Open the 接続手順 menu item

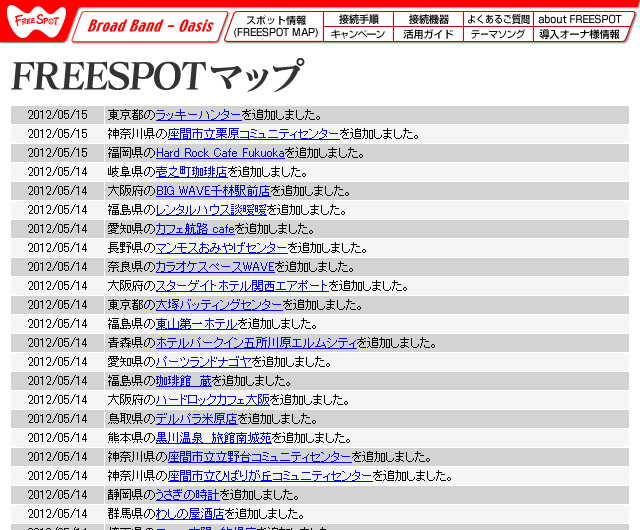[358, 19]
